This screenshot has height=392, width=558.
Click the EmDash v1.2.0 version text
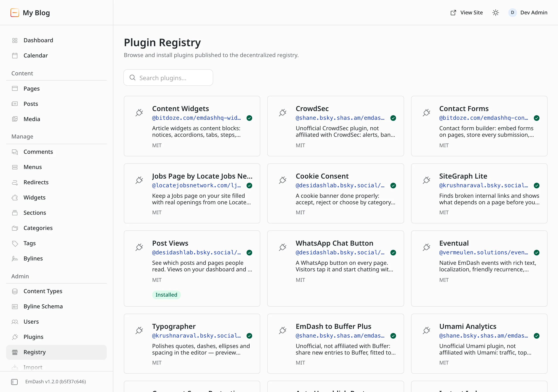pos(56,382)
